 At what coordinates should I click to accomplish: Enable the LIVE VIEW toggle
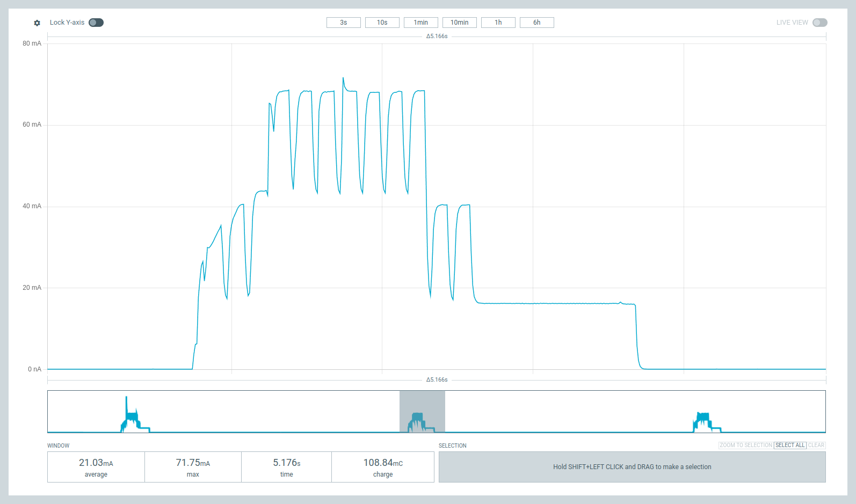[820, 23]
